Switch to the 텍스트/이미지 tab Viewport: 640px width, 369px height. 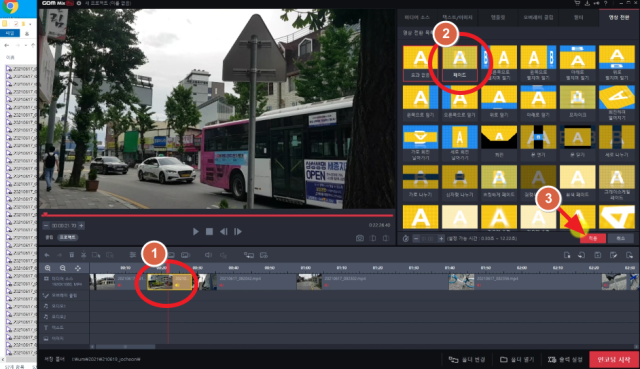point(458,18)
